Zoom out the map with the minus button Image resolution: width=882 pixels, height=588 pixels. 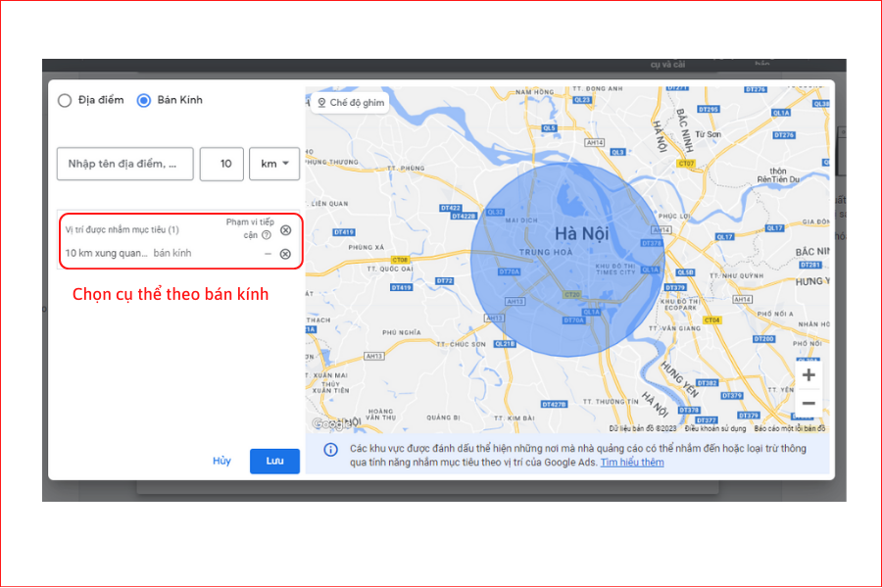click(808, 404)
